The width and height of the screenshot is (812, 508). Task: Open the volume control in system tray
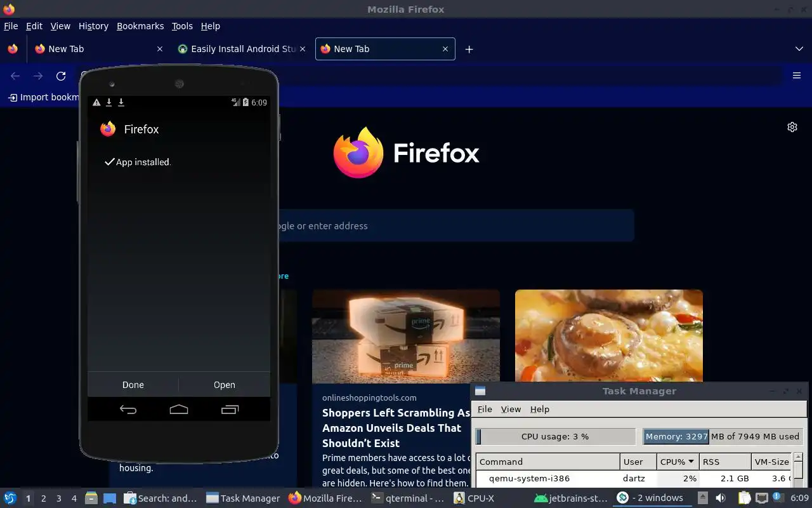coord(721,498)
